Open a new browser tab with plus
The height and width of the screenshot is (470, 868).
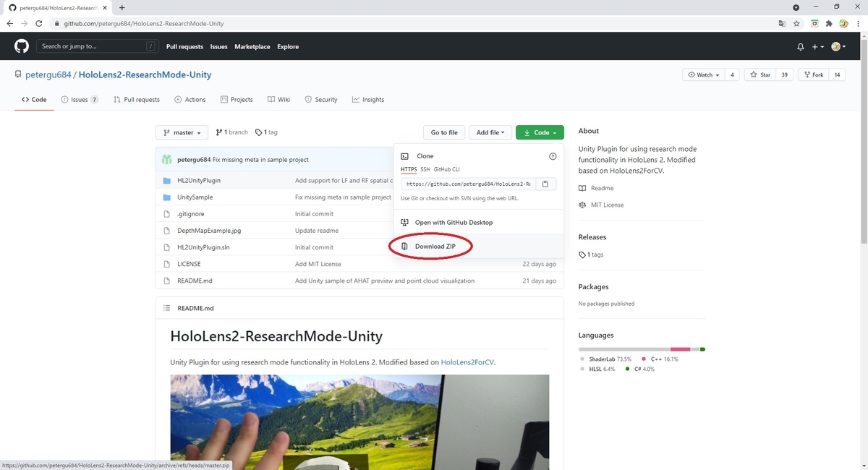(122, 7)
